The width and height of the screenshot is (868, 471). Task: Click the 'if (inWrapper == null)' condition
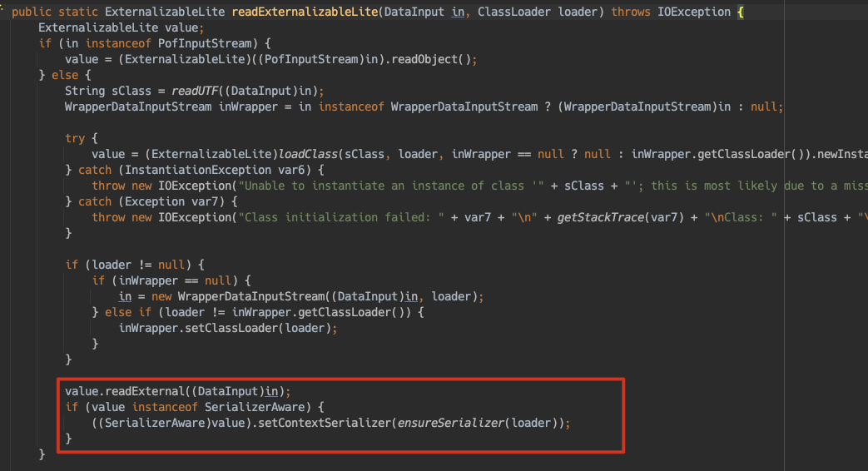[x=165, y=280]
